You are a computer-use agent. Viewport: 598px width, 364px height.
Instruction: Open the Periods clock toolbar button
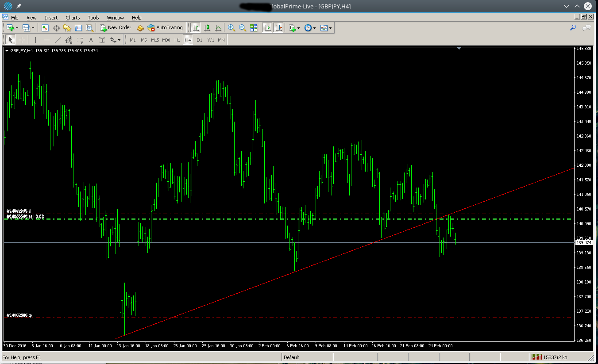[x=308, y=27]
